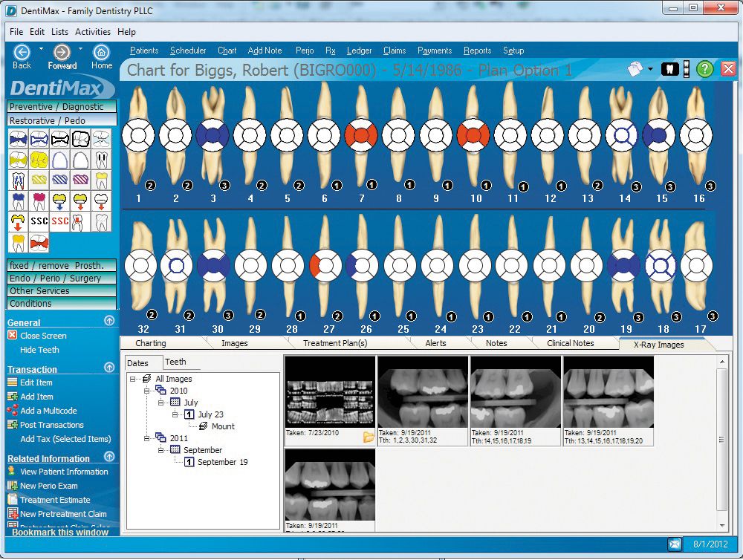Viewport: 743px width, 560px height.
Task: Click the black tooth X-ray icon
Action: (x=669, y=69)
